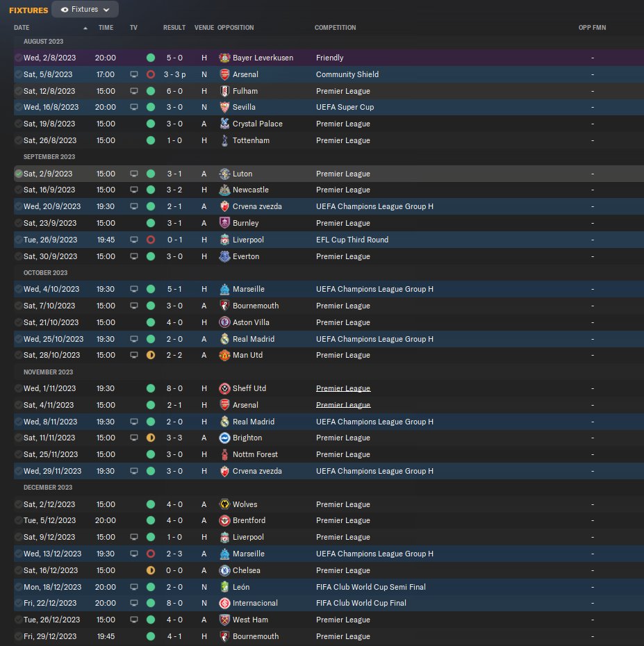Open the Premier League link on Sheff Utd row
The width and height of the screenshot is (644, 646).
[342, 388]
